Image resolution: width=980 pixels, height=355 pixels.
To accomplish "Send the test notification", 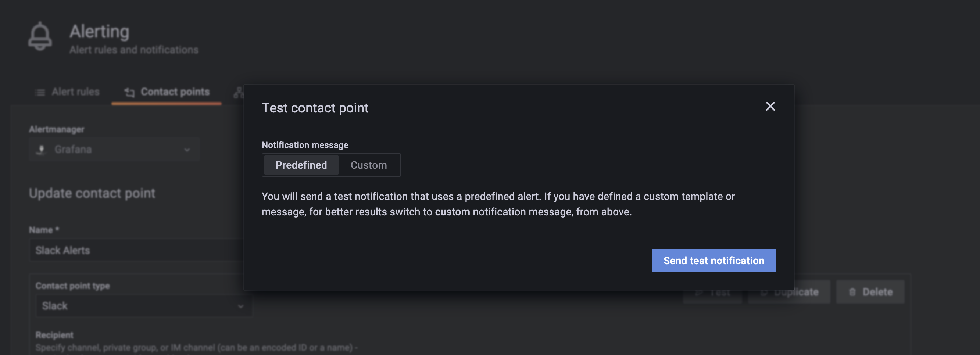I will pos(714,261).
